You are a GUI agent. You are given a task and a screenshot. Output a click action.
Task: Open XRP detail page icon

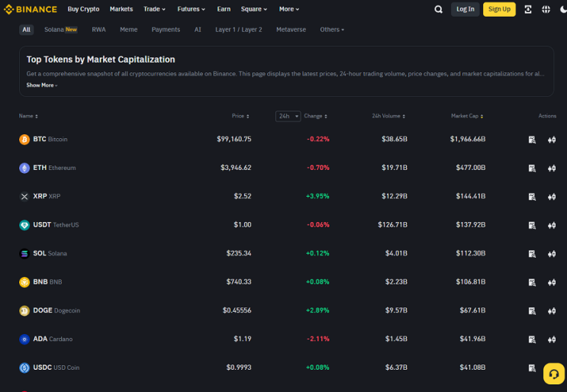pos(532,197)
